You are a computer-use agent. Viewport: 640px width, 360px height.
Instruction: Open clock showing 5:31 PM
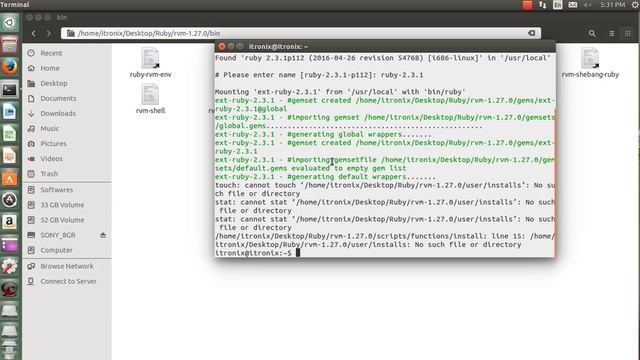(612, 5)
